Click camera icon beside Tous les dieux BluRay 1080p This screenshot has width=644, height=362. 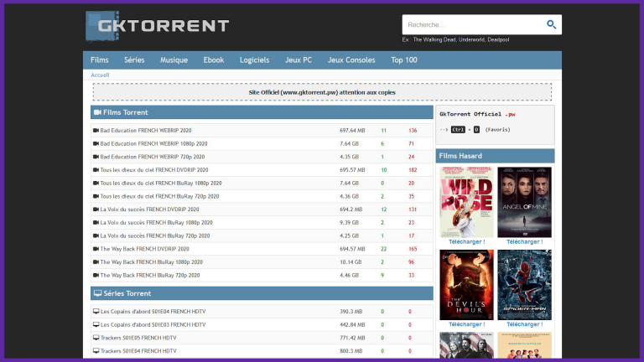pos(96,183)
